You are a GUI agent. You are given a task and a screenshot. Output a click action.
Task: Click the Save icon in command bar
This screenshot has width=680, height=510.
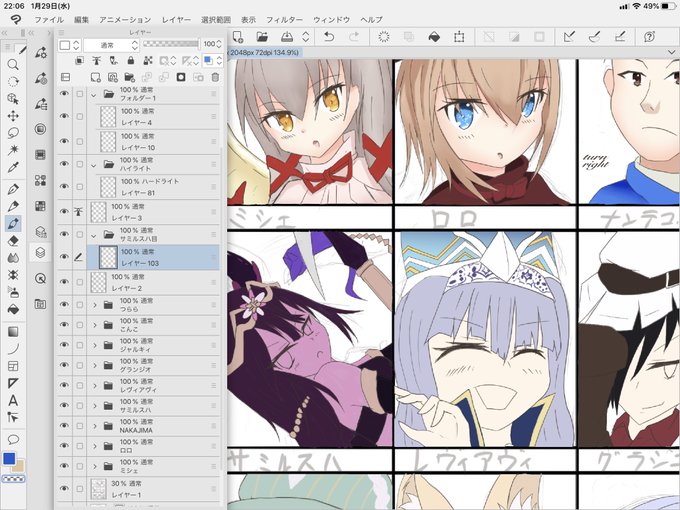[x=287, y=37]
